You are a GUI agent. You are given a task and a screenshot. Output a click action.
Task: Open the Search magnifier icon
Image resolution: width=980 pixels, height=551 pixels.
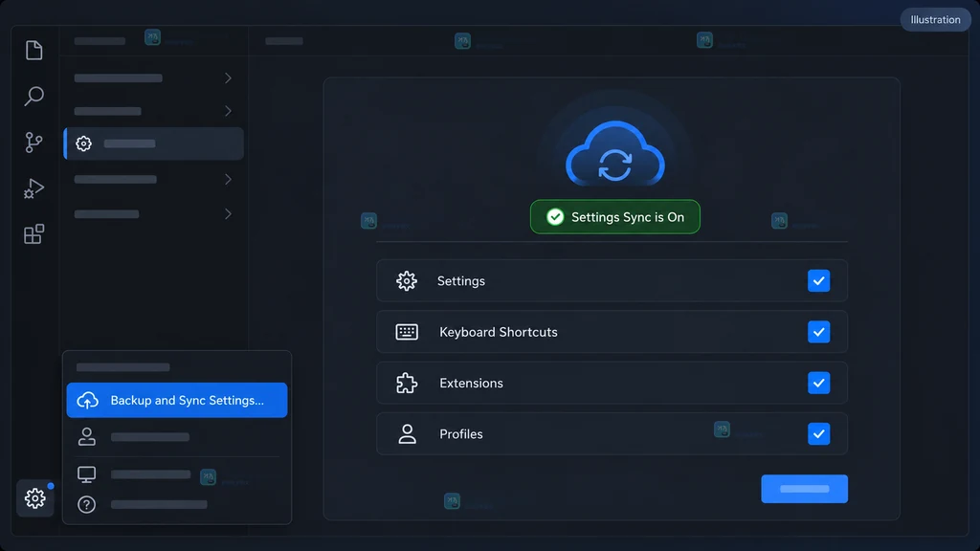33,97
